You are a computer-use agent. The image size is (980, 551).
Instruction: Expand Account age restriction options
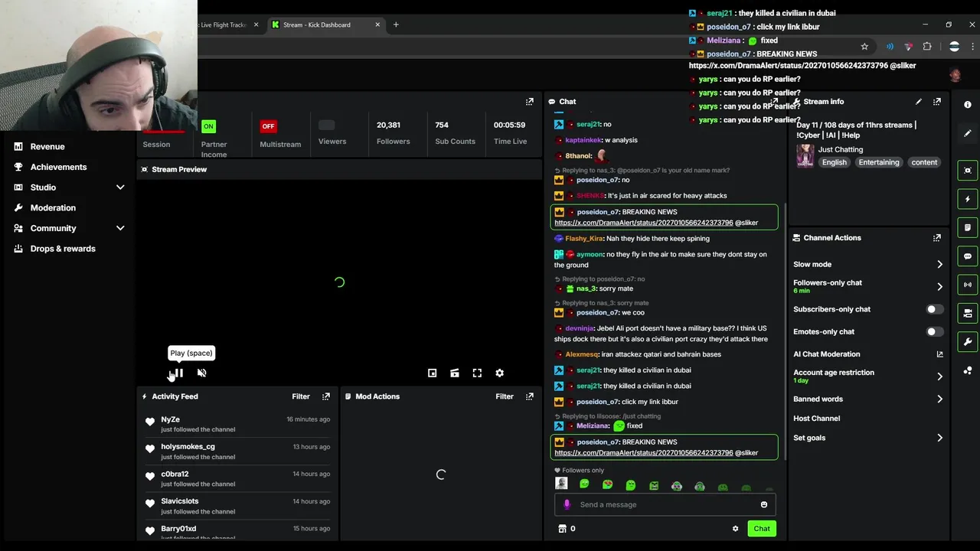(x=939, y=377)
